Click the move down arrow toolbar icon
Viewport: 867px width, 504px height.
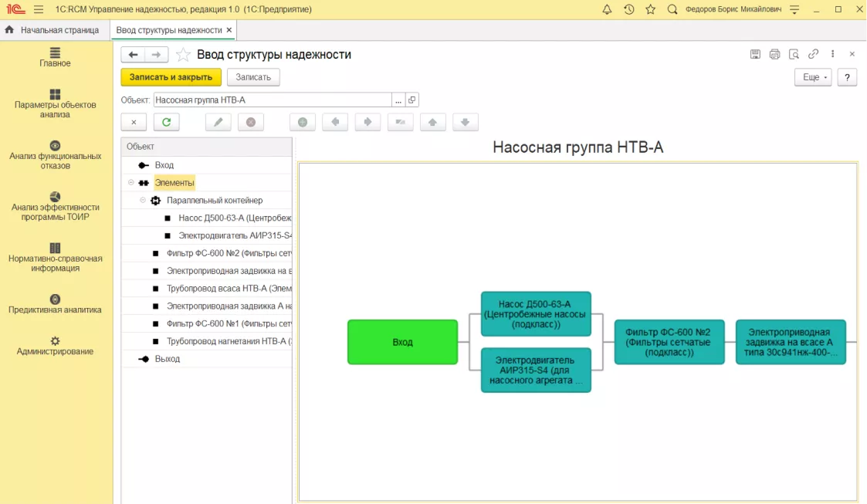[465, 122]
